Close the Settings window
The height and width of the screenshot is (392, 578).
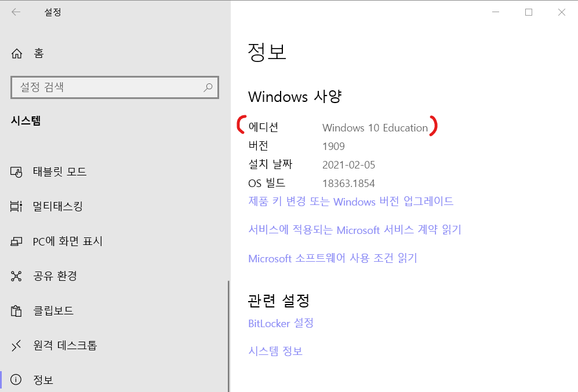pos(561,12)
